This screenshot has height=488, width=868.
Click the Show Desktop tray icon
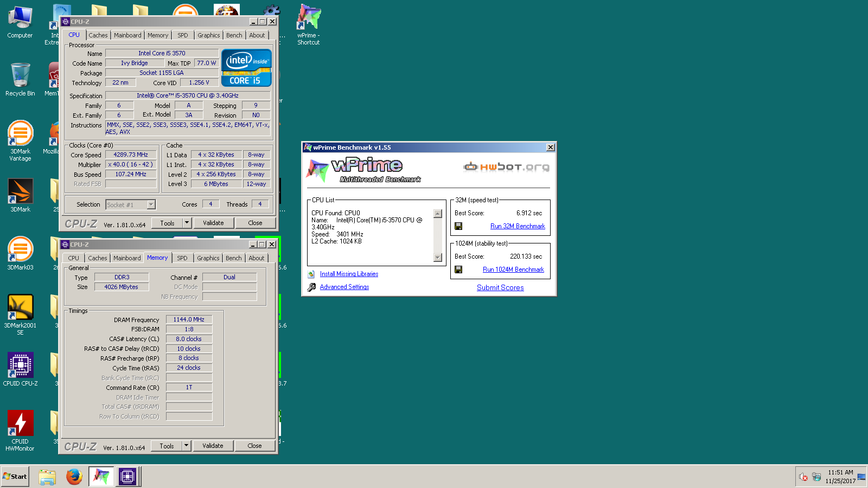click(x=861, y=477)
